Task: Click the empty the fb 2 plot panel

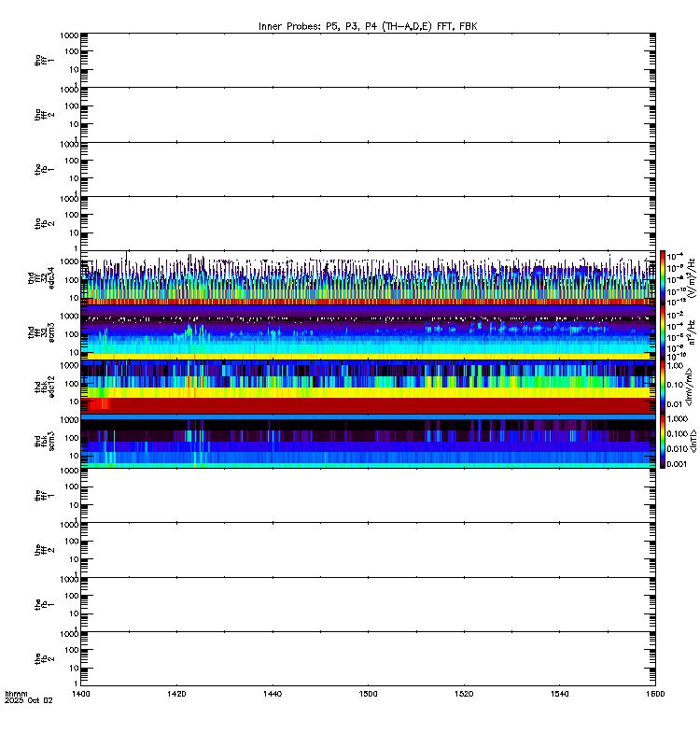Action: pyautogui.click(x=368, y=659)
